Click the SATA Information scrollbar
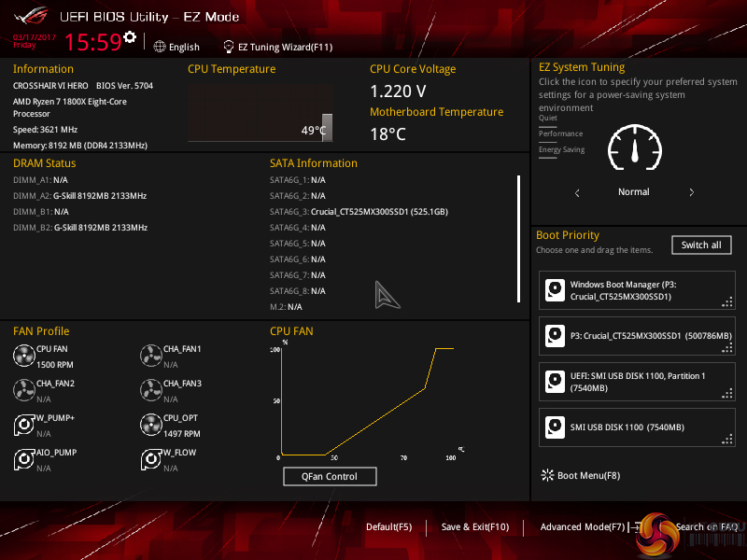Image resolution: width=747 pixels, height=560 pixels. tap(518, 239)
